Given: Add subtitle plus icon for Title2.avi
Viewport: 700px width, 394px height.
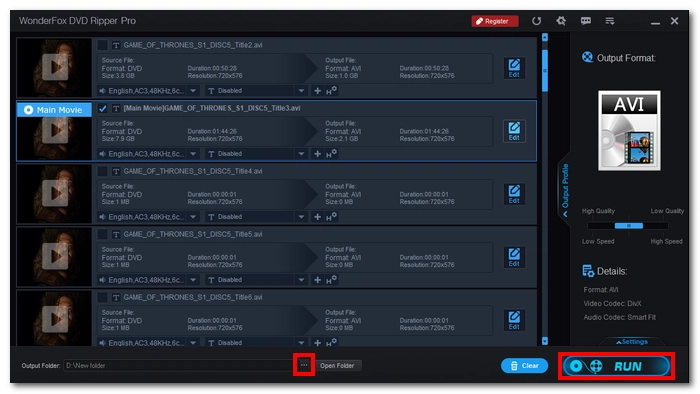Looking at the screenshot, I should 317,91.
